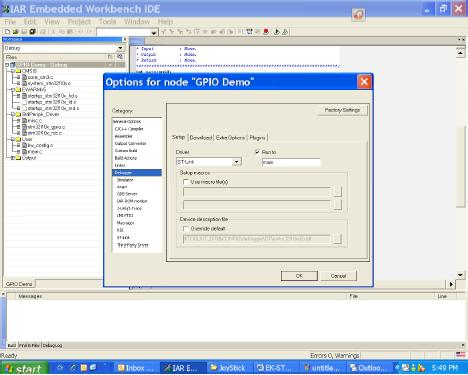This screenshot has height=375, width=468.
Task: Click the Open file toolbar icon
Action: click(x=15, y=32)
